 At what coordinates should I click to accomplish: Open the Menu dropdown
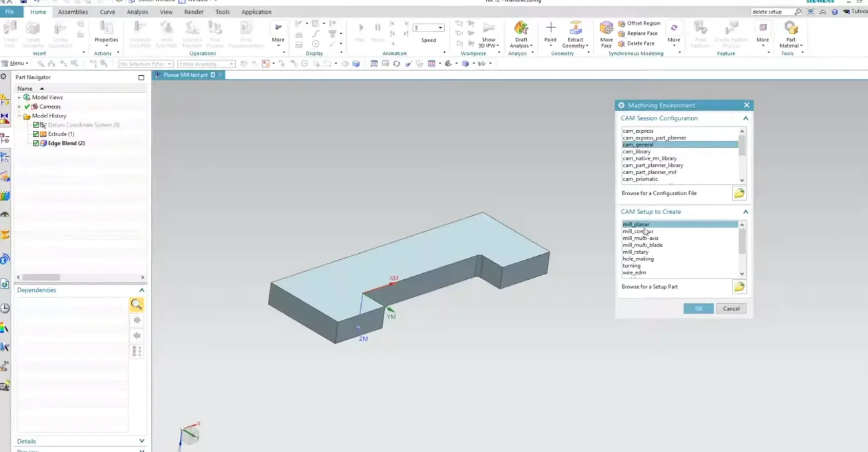15,63
